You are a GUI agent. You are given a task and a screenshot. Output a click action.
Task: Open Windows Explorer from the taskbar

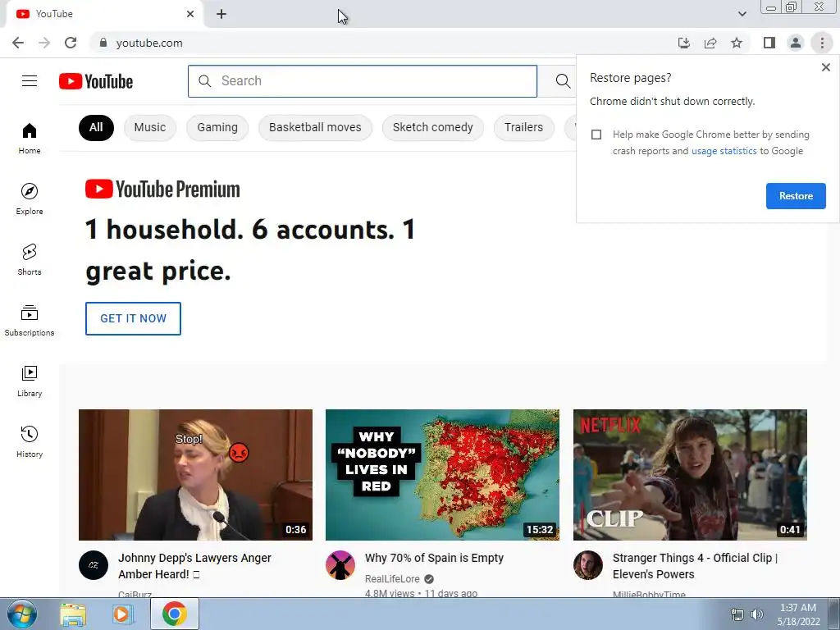(73, 614)
